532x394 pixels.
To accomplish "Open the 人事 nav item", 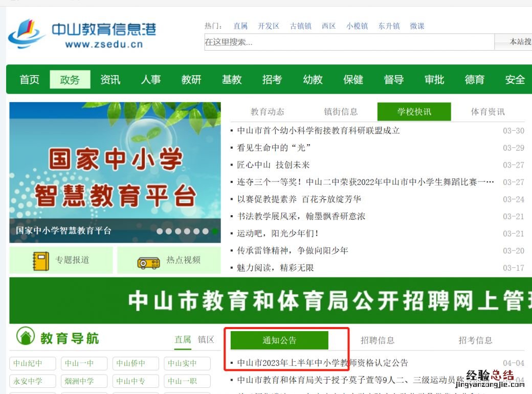I will [x=150, y=80].
